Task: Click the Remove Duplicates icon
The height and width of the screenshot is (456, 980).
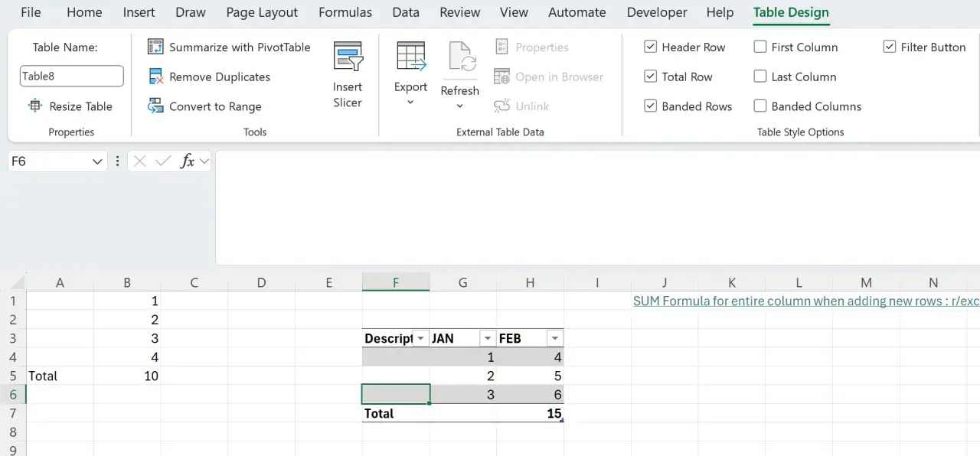Action: click(x=155, y=77)
